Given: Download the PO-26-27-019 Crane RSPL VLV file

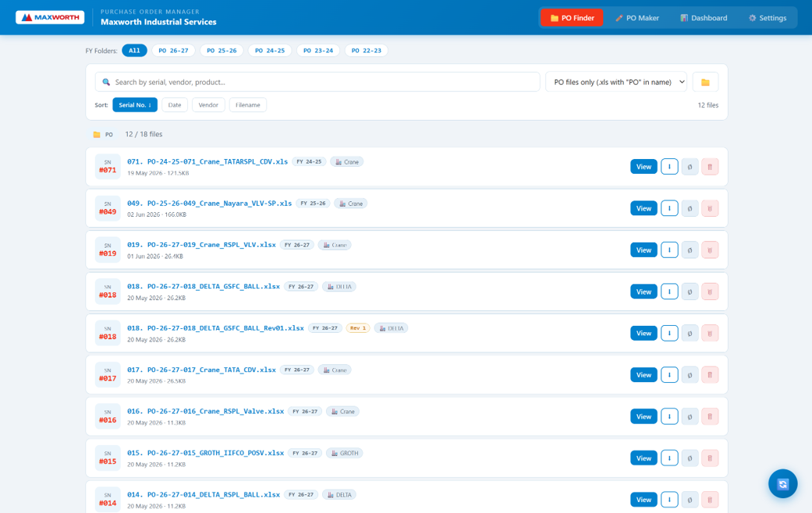Looking at the screenshot, I should coord(669,250).
